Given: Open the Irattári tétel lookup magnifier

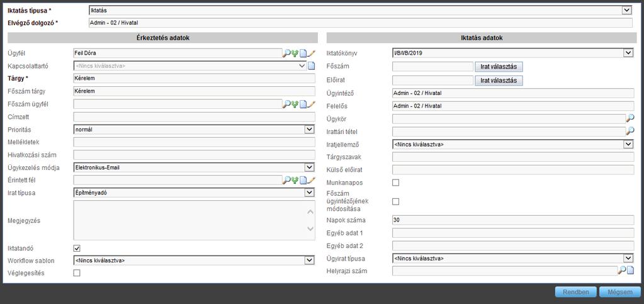Looking at the screenshot, I should [x=630, y=132].
